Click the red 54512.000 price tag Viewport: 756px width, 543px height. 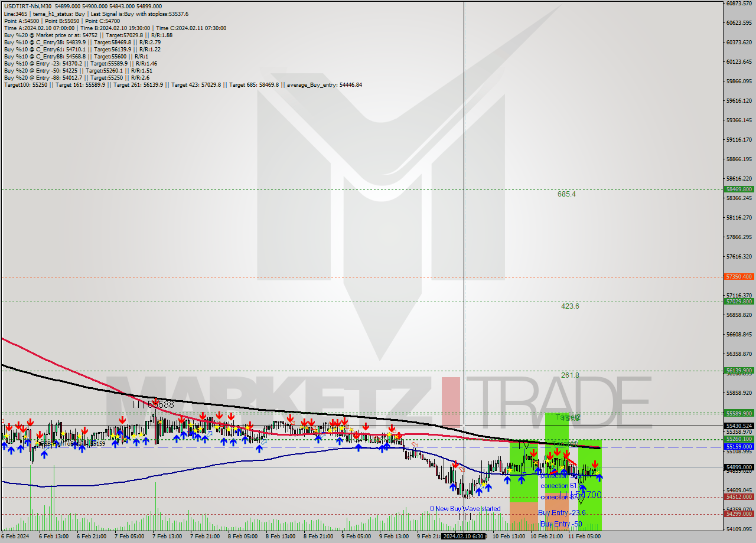click(738, 497)
